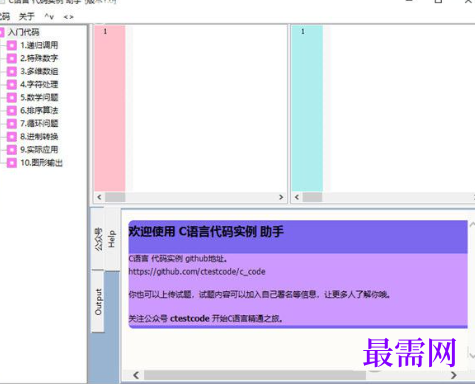Click the 欢迎使用 C语言代码实例 助手 heading

point(206,231)
